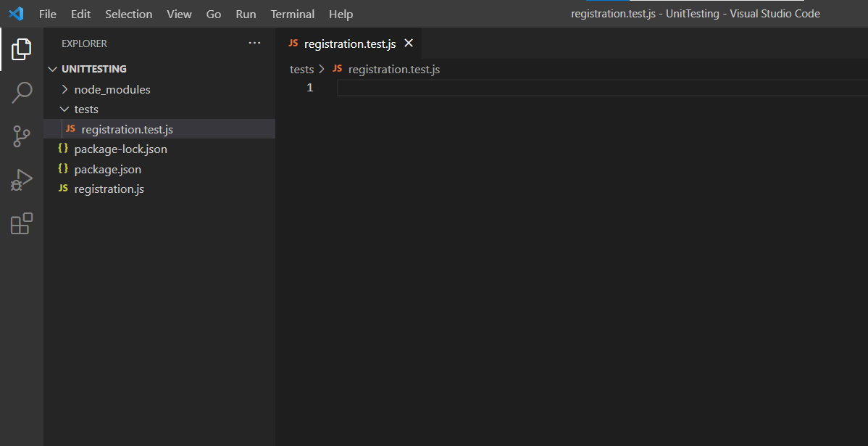Open the Terminal menu
Screen dimensions: 868x446
click(x=292, y=14)
